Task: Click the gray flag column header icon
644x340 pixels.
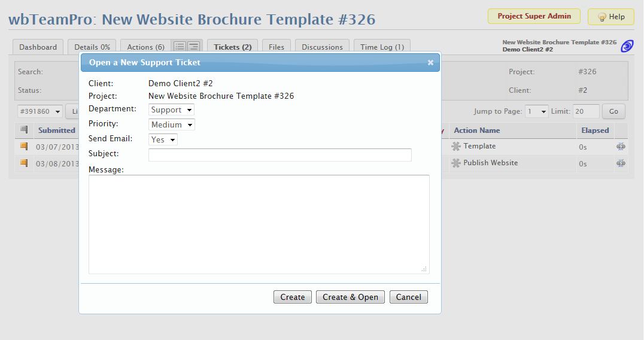Action: 24,130
